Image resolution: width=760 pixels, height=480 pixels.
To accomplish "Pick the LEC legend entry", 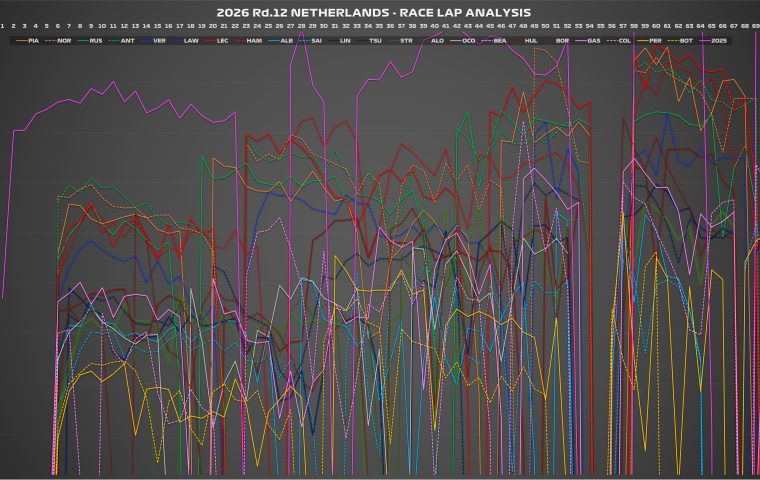I will click(217, 41).
